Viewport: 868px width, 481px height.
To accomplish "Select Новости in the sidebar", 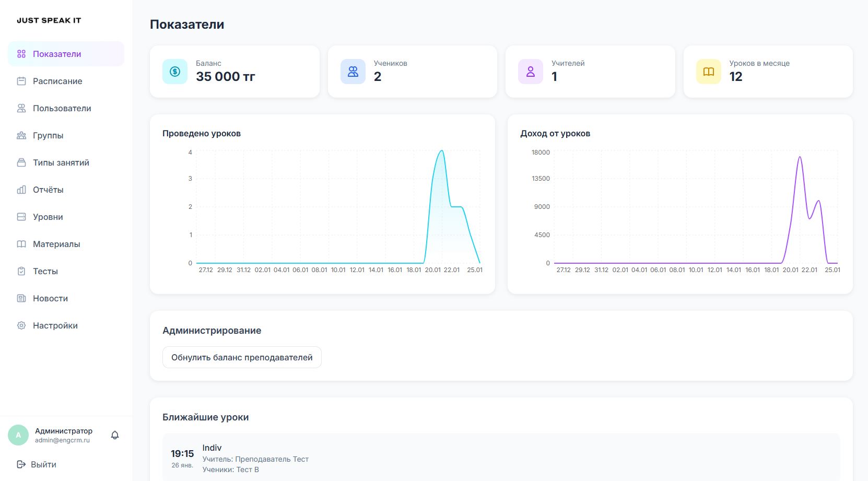I will pyautogui.click(x=50, y=298).
